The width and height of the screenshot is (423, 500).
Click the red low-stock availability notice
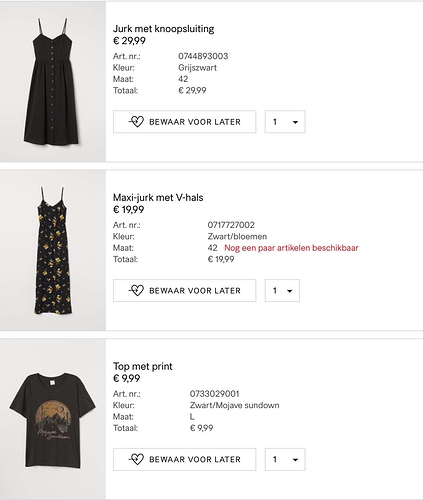click(291, 248)
